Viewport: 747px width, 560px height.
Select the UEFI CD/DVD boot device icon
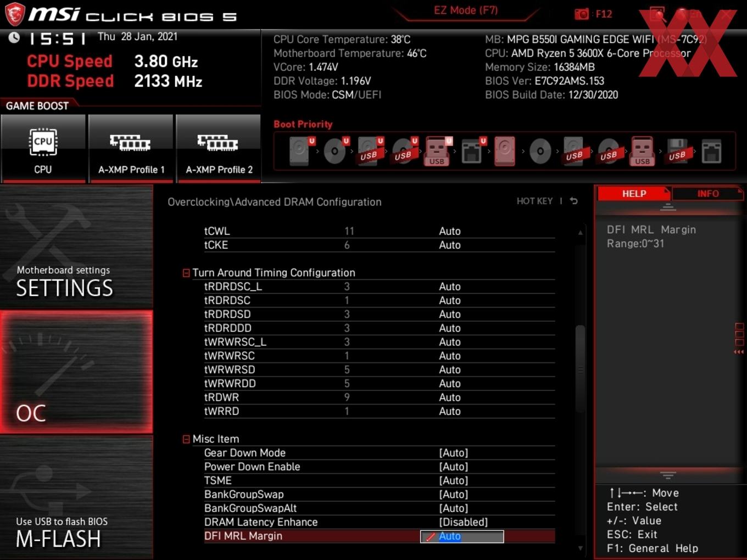coord(335,151)
